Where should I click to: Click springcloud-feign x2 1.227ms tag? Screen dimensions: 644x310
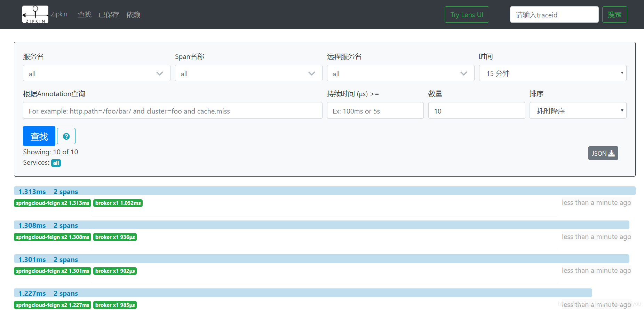click(53, 305)
